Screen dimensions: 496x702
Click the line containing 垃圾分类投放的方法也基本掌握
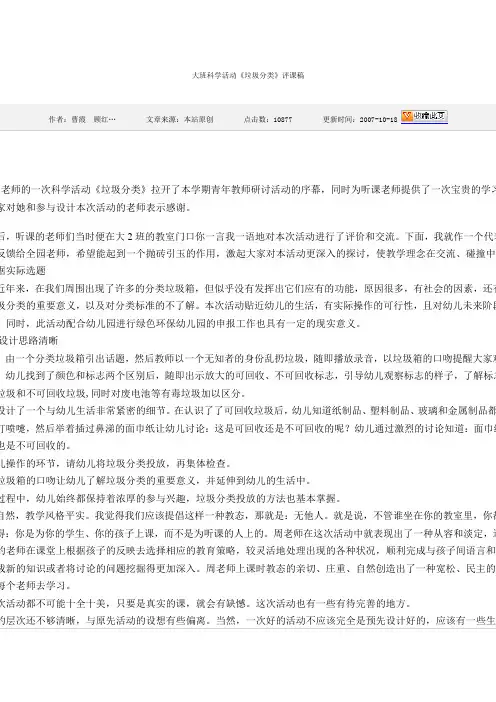(171, 498)
